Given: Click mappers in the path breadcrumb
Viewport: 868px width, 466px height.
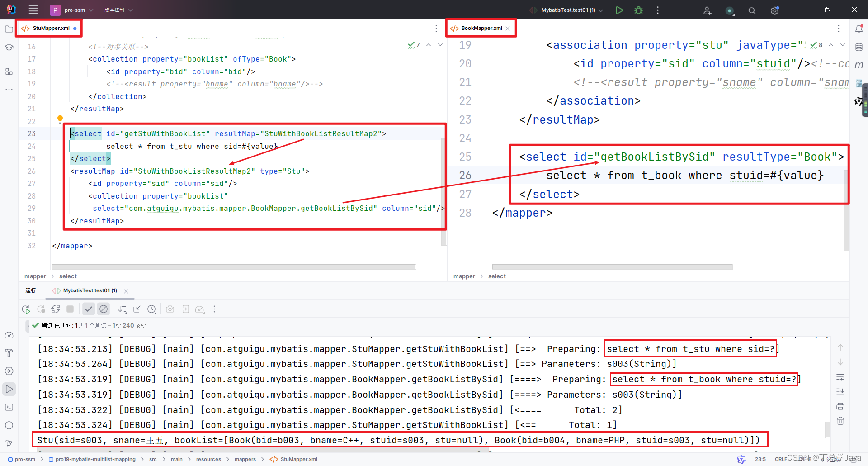Looking at the screenshot, I should pyautogui.click(x=245, y=459).
